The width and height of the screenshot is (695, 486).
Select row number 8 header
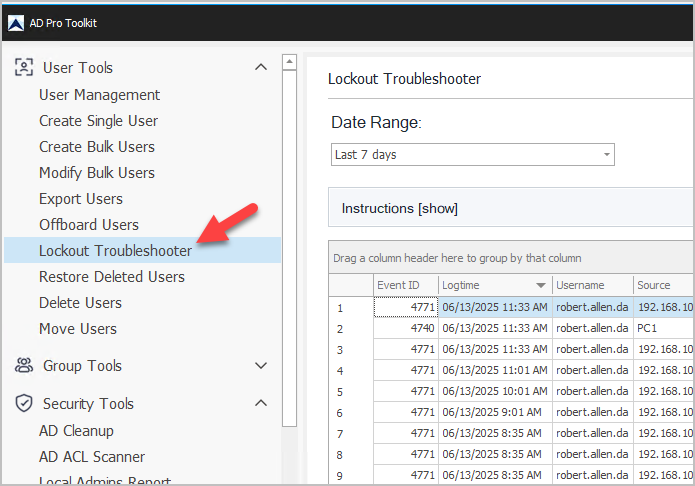351,454
